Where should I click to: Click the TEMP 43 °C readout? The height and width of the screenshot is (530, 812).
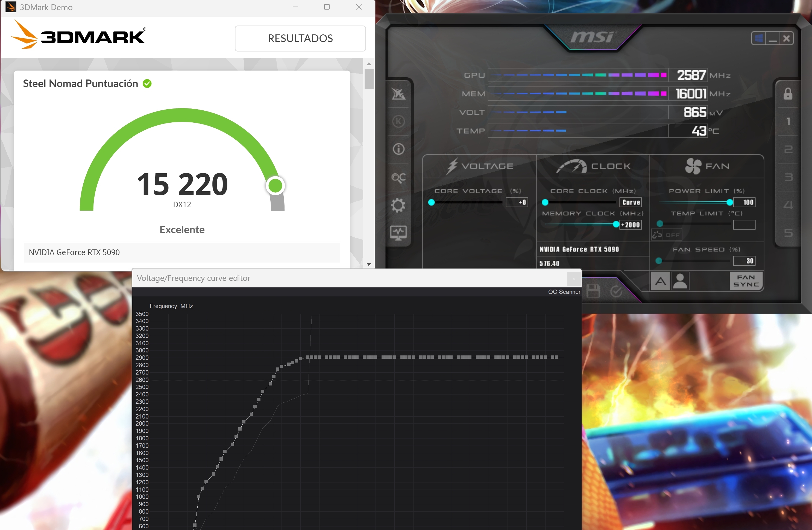coord(699,131)
